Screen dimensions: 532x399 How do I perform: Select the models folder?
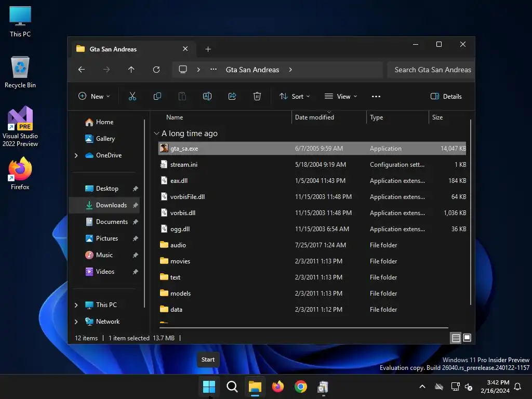point(312,294)
